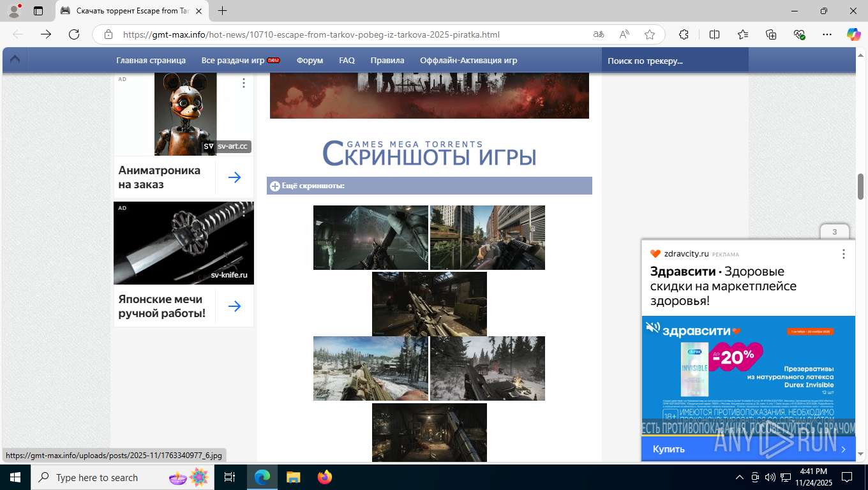
Task: Unmute the Здравсити video ad
Action: pyautogui.click(x=652, y=328)
